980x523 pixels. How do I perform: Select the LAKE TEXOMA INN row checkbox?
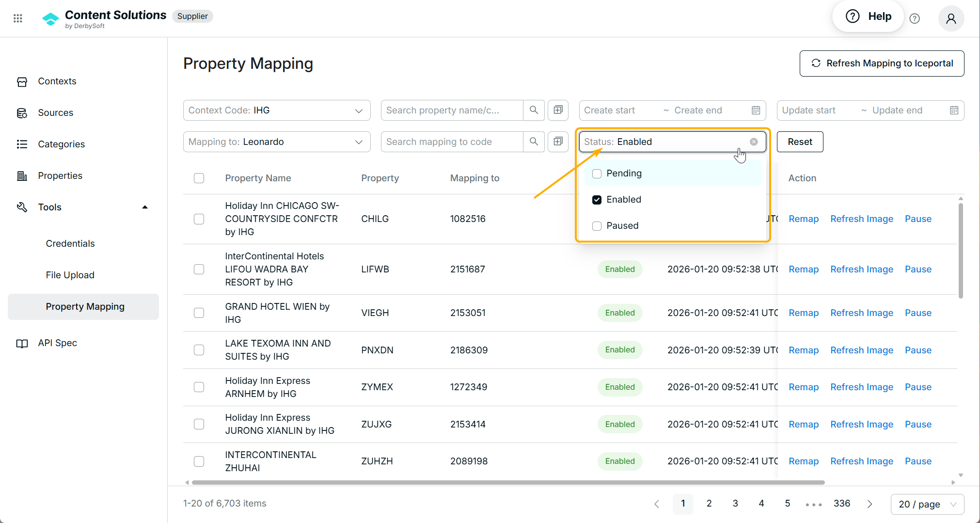pos(199,350)
